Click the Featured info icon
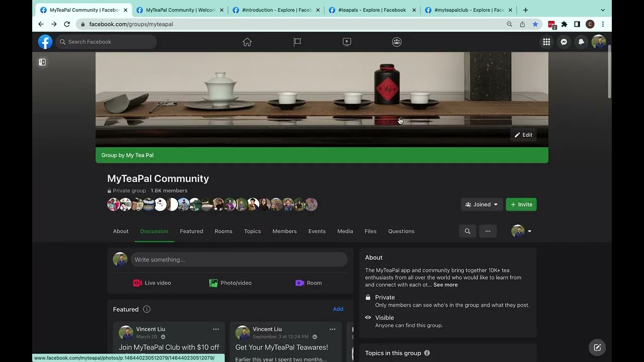The height and width of the screenshot is (362, 644). (146, 309)
